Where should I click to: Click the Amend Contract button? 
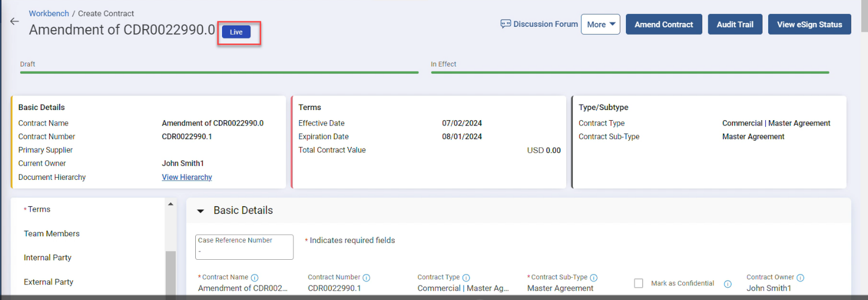click(663, 25)
